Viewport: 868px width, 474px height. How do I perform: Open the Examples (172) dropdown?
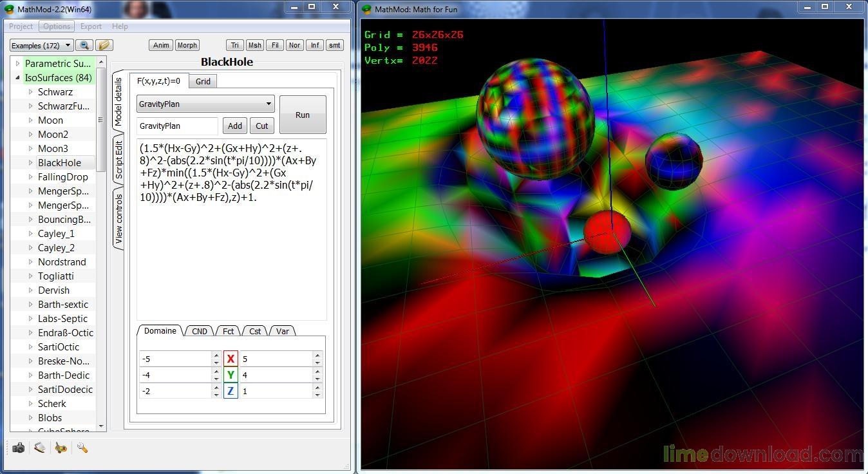[42, 45]
